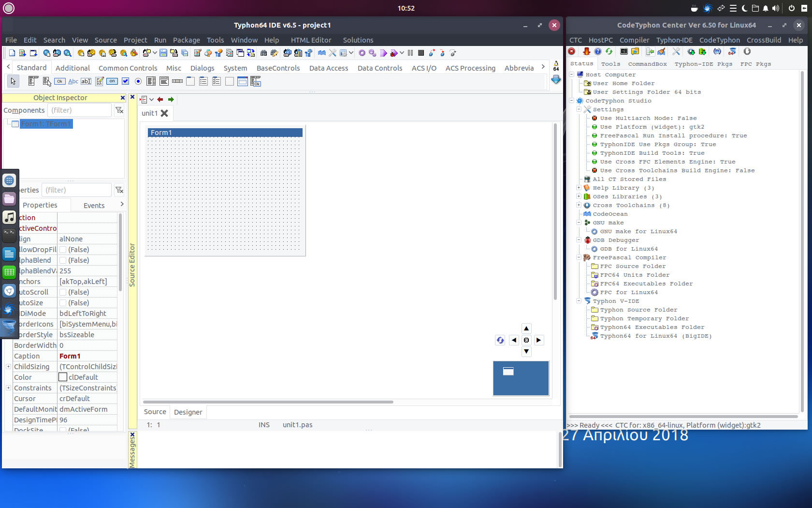The image size is (812, 508).
Task: Click the red stop icon in CodeTyphon Center
Action: point(572,51)
